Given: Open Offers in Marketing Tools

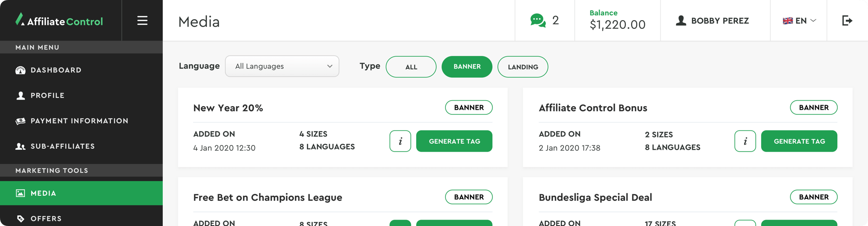Looking at the screenshot, I should (46, 219).
